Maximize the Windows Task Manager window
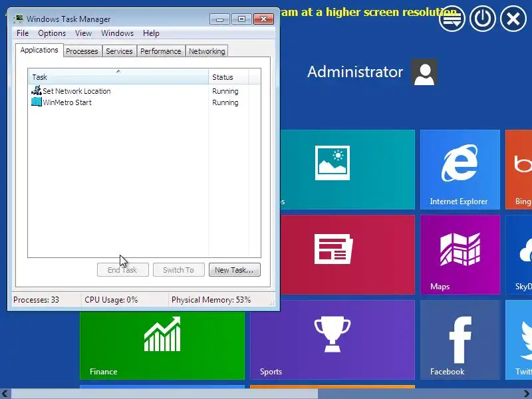This screenshot has height=399, width=532. tap(241, 19)
